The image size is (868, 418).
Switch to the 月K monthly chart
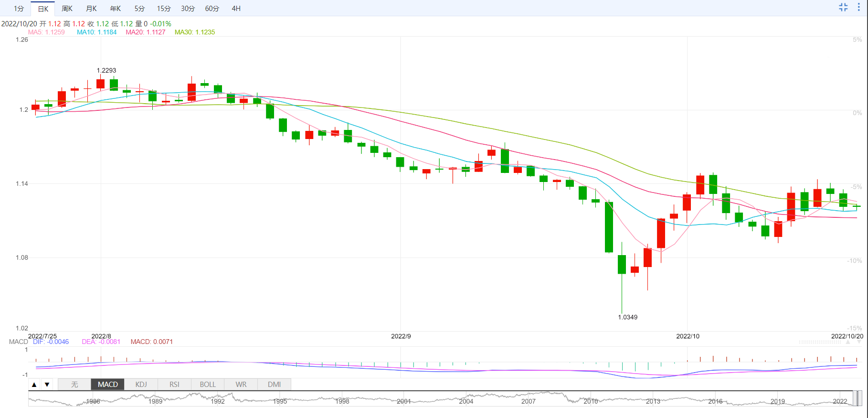point(91,9)
